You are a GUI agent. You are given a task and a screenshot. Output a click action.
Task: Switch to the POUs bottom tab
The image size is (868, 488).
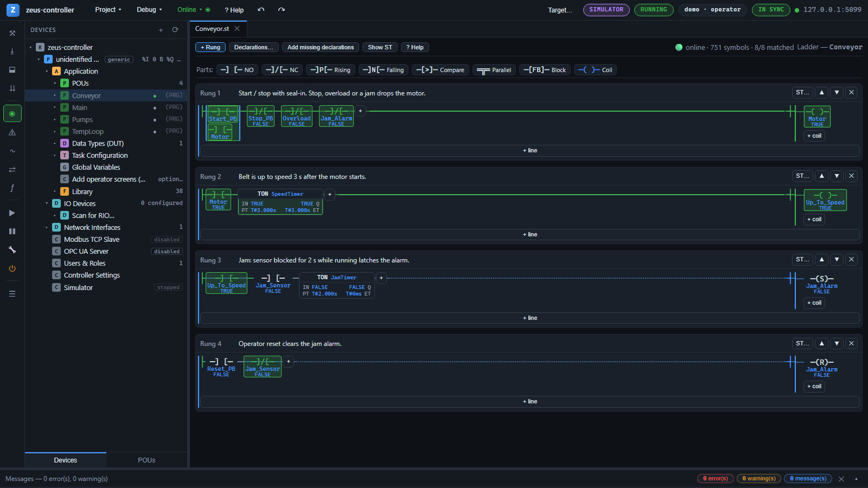point(146,460)
